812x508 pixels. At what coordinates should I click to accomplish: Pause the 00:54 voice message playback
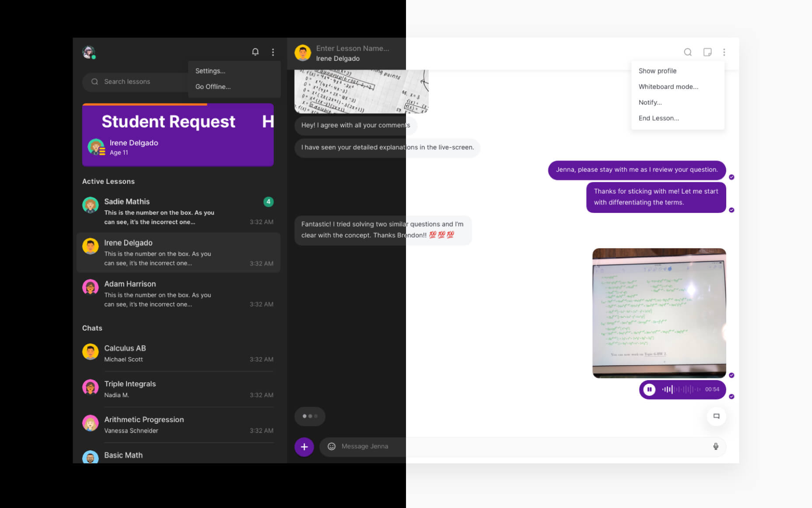point(649,389)
